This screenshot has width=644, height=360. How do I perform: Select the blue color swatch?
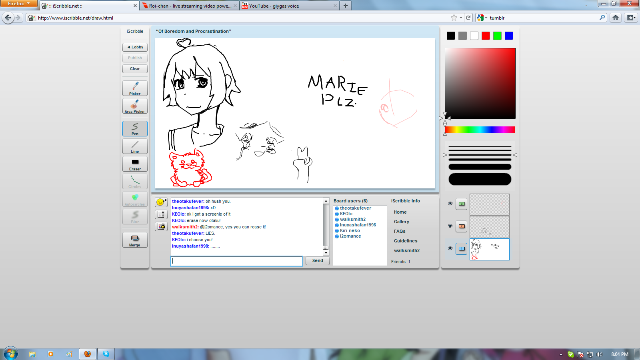pos(509,36)
